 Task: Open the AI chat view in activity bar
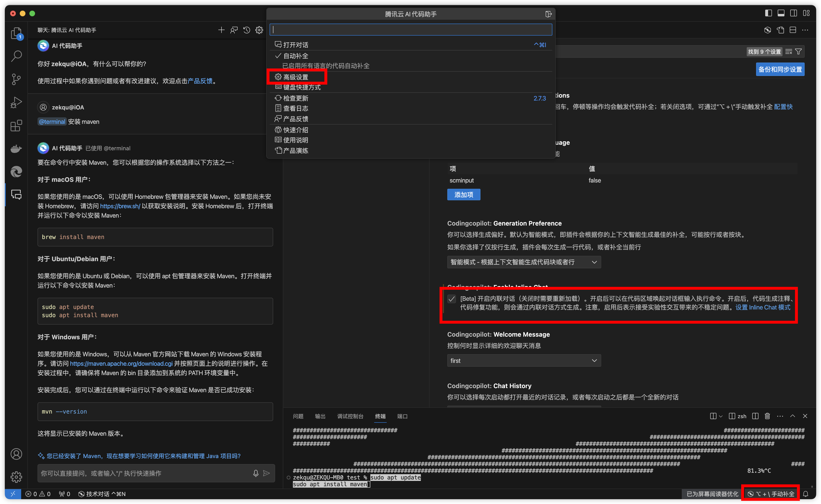[x=16, y=195]
